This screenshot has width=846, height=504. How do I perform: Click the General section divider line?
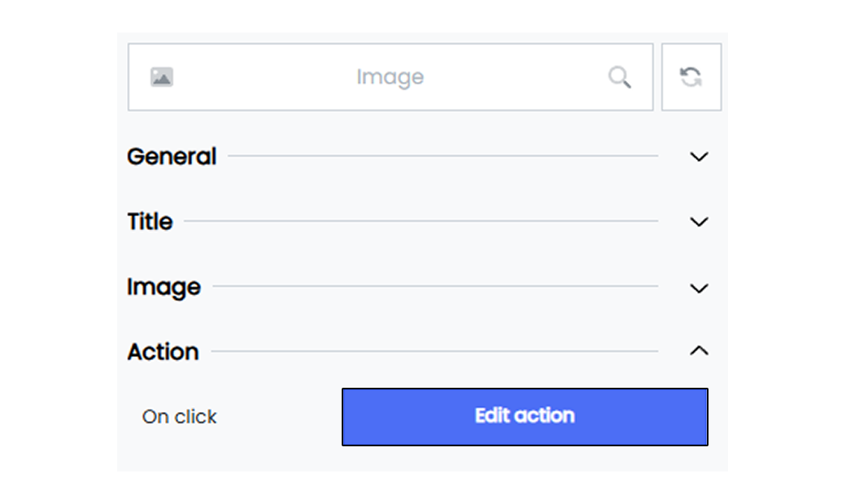443,156
